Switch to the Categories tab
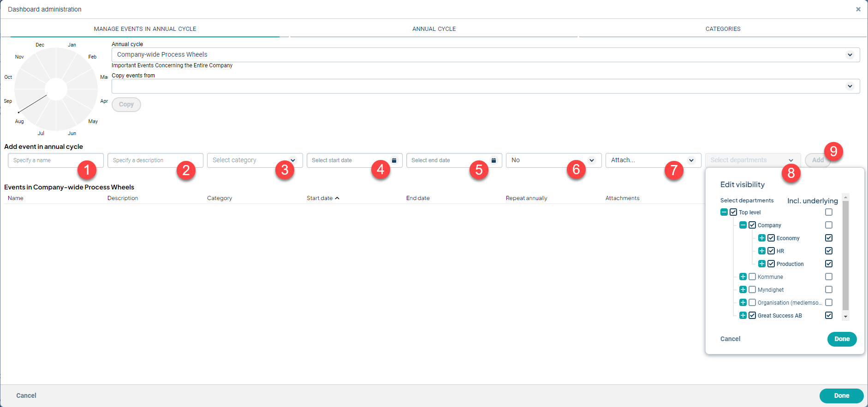Viewport: 868px width, 407px height. [723, 29]
